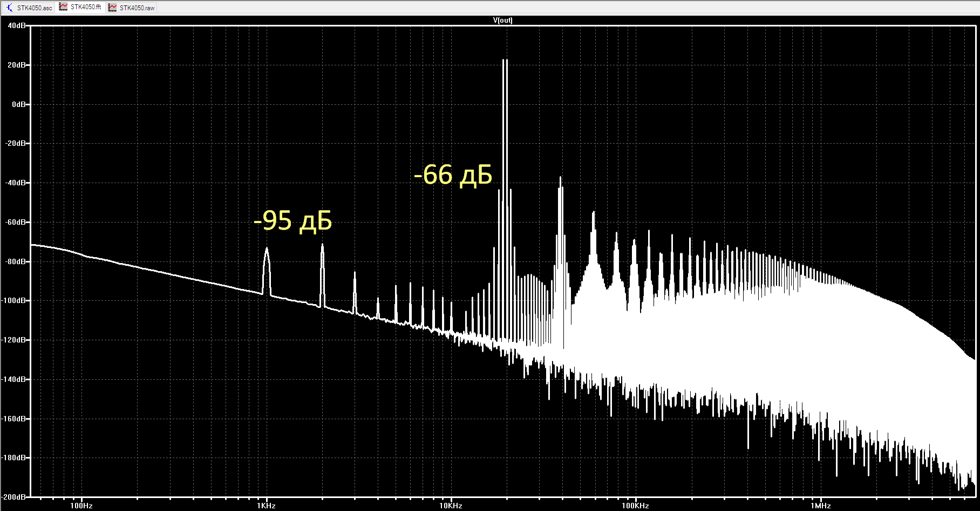980x511 pixels.
Task: Click the 40dB label on the vertical axis
Action: pyautogui.click(x=16, y=25)
